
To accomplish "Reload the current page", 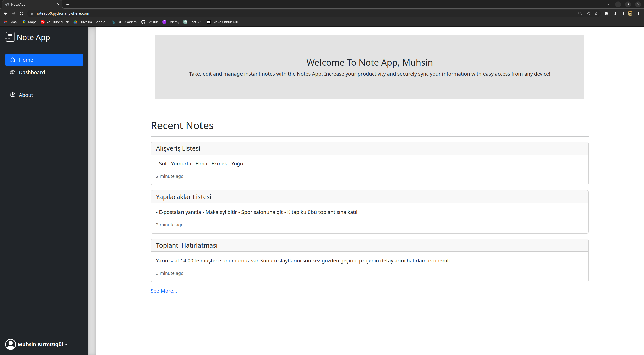I will point(21,13).
